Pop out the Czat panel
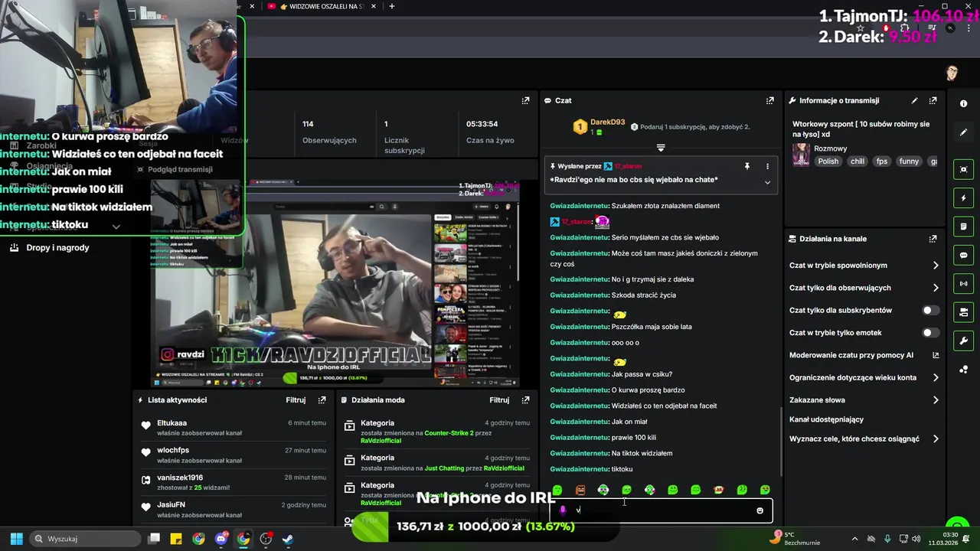980x551 pixels. click(769, 100)
